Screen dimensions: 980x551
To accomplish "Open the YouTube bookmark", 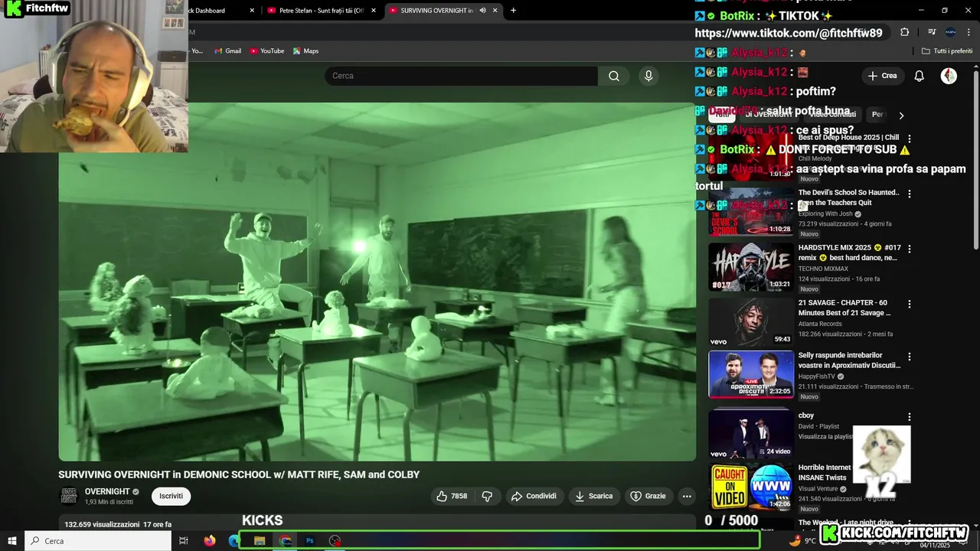I will [266, 51].
